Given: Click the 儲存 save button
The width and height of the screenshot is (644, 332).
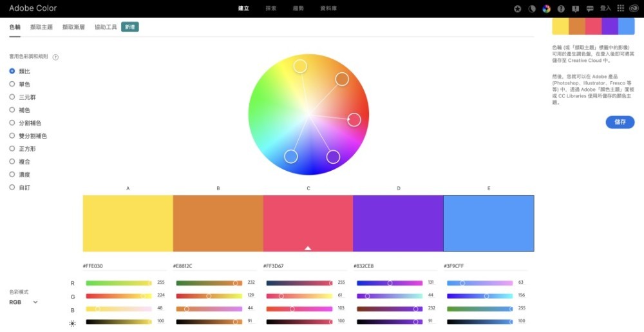Looking at the screenshot, I should (x=620, y=122).
